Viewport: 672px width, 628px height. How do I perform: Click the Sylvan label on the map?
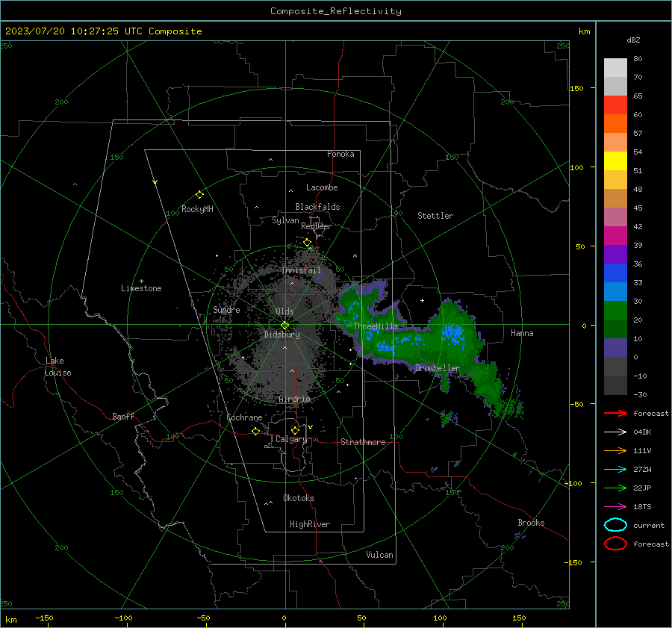pyautogui.click(x=285, y=220)
